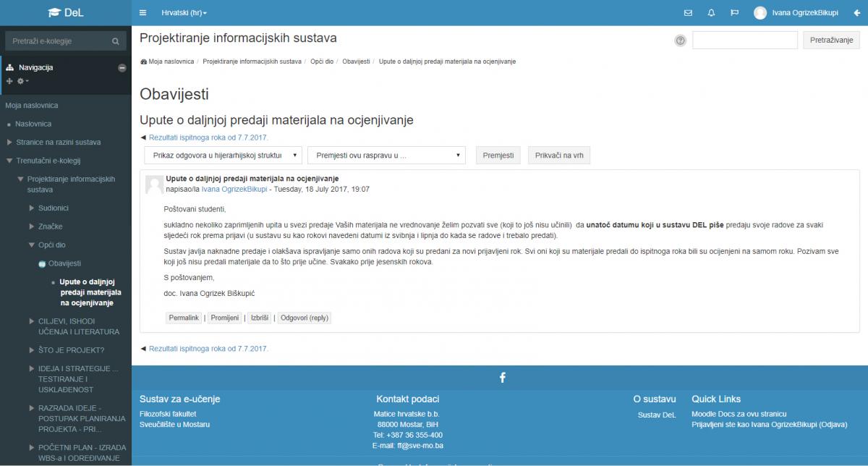Open the reply display mode dropdown

pos(223,156)
